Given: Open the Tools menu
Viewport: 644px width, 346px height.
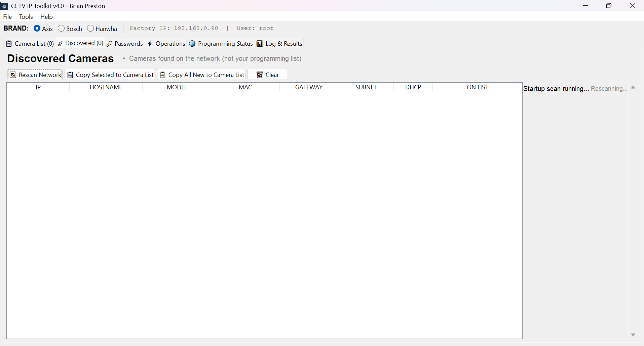Looking at the screenshot, I should point(26,17).
